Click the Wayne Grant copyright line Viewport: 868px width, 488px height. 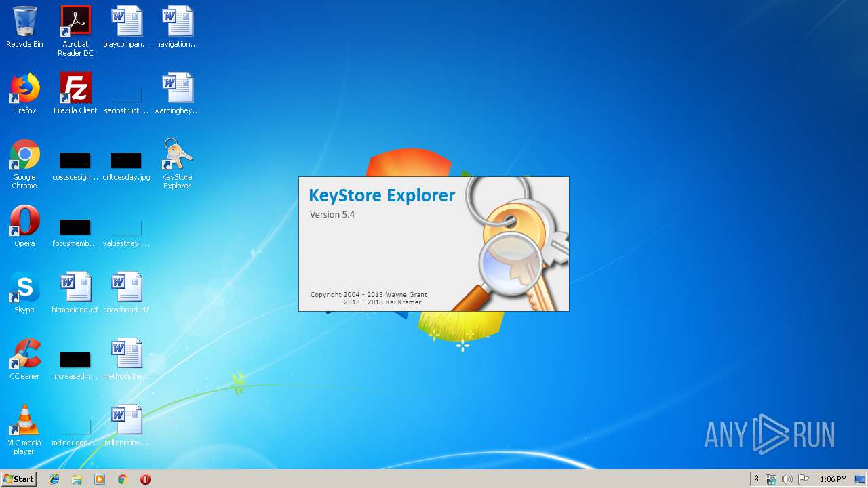(369, 294)
